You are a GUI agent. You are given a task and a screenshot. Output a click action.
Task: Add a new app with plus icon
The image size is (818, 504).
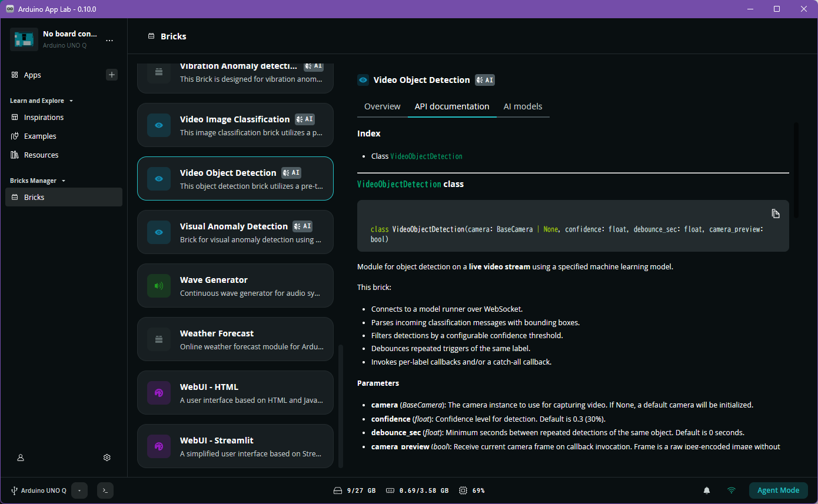(112, 75)
